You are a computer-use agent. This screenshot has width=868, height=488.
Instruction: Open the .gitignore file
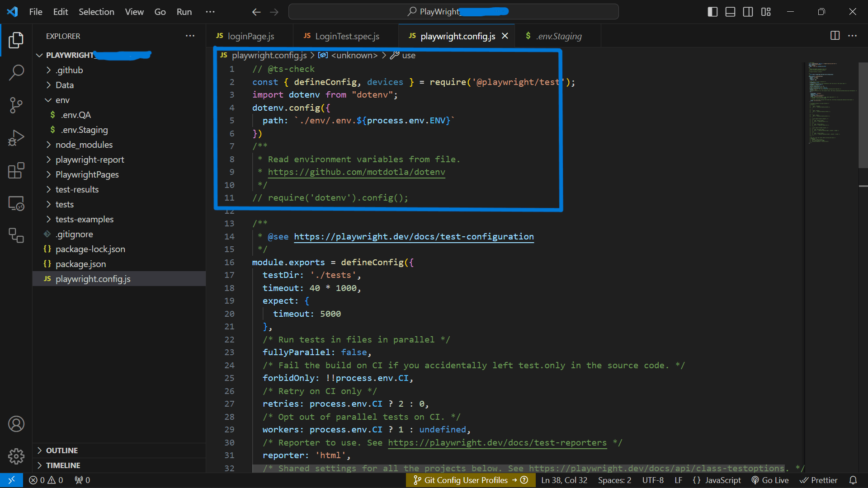(119, 234)
